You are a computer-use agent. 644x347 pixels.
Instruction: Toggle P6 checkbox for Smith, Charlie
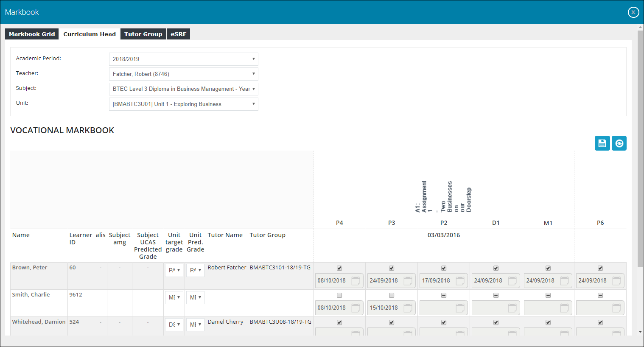pyautogui.click(x=600, y=295)
